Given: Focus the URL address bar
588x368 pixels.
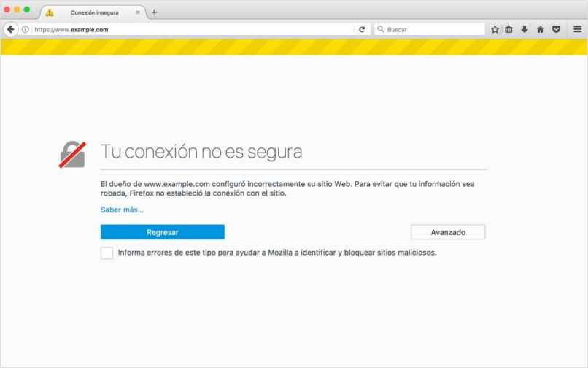Looking at the screenshot, I should [193, 29].
